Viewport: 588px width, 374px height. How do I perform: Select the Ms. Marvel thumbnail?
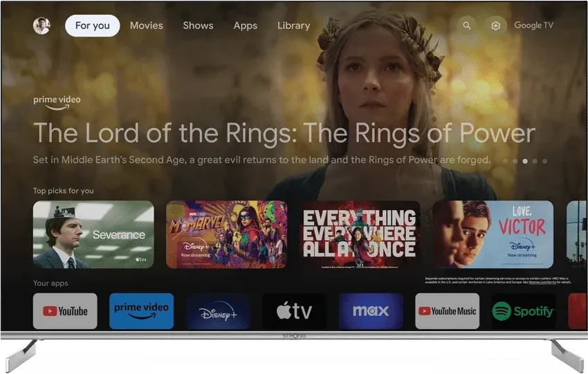click(226, 234)
